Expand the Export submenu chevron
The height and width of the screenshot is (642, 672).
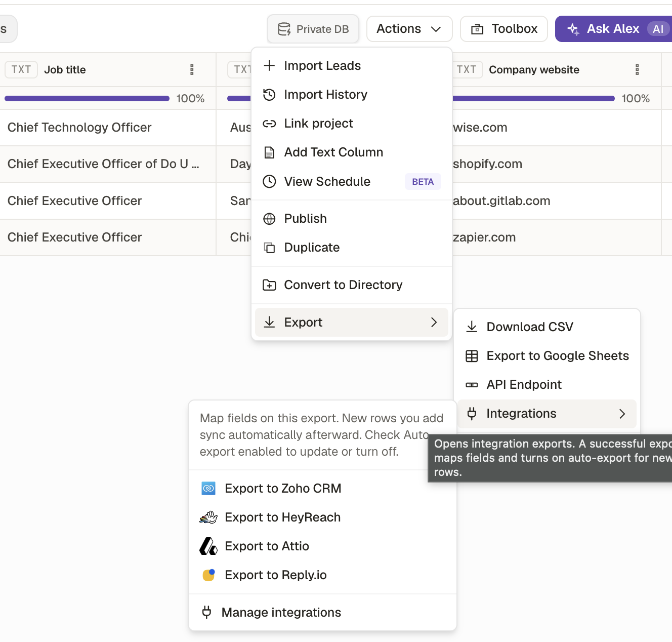tap(434, 322)
